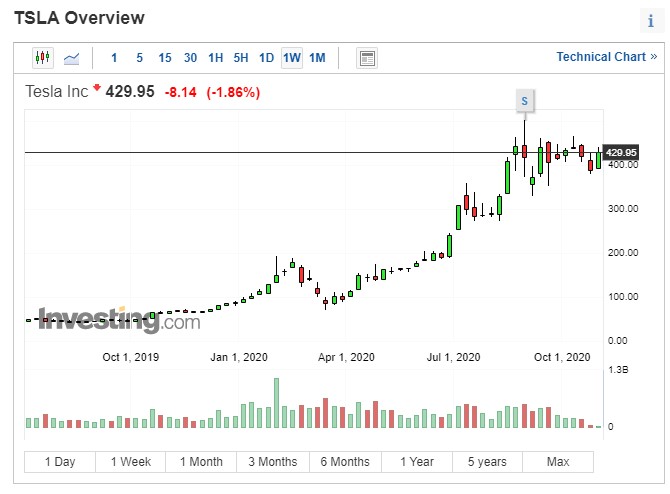Select the 15 minute interval
670x494 pixels.
(x=165, y=58)
